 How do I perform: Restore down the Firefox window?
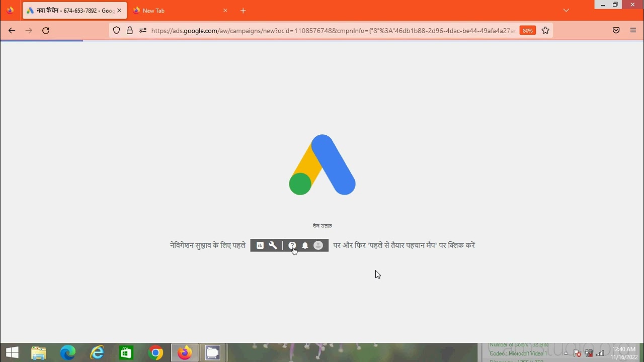click(x=615, y=5)
